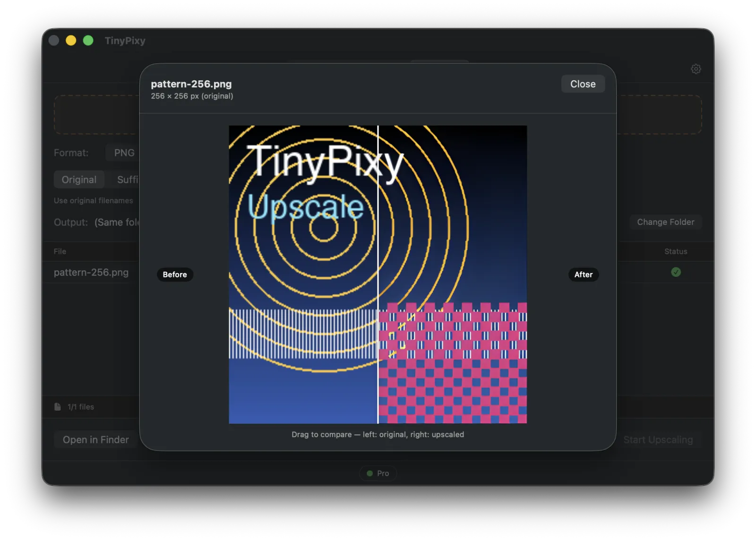Screen dimensions: 756x541
Task: Click the 1/1 files counter
Action: (81, 407)
